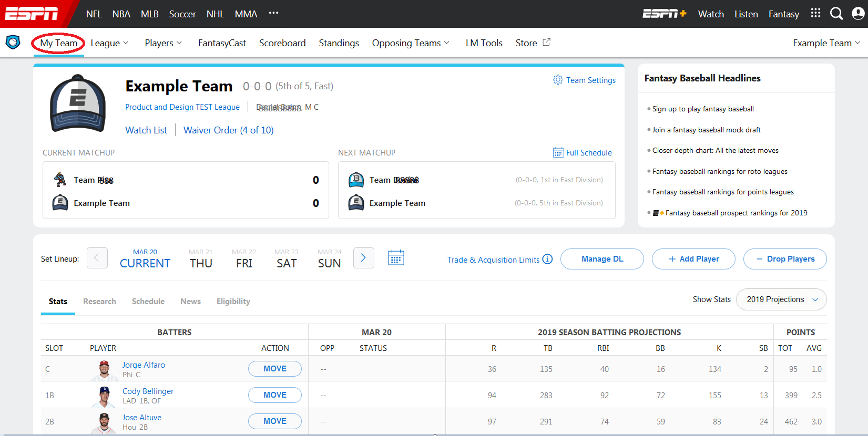Go to previous lineup dates arrow
The height and width of the screenshot is (436, 868).
97,258
